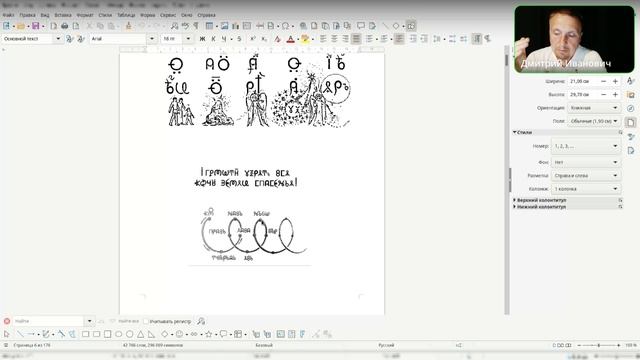Select the Rectangle shape in drawing toolbar
The width and height of the screenshot is (640, 360).
(x=85, y=334)
